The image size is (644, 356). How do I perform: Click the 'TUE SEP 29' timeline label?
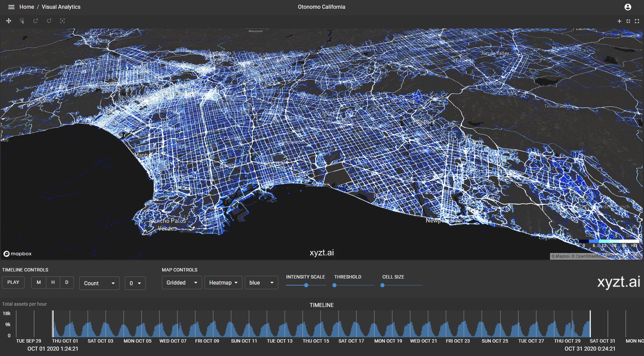point(29,341)
